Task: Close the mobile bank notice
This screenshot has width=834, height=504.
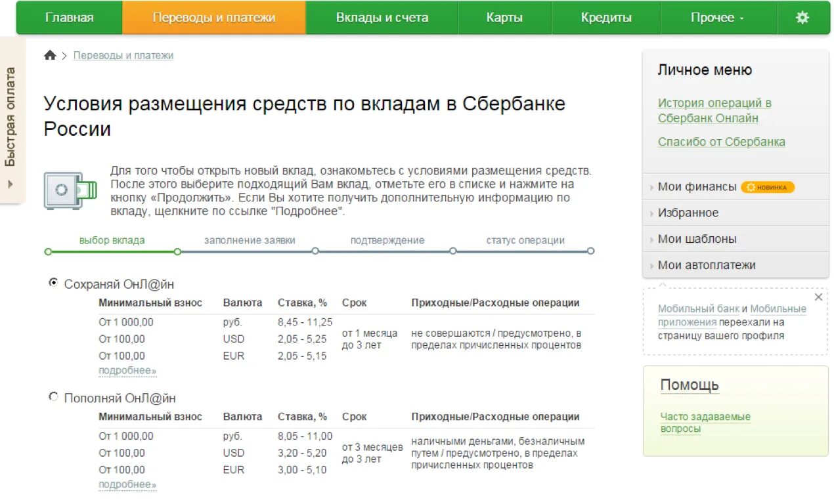Action: click(818, 297)
